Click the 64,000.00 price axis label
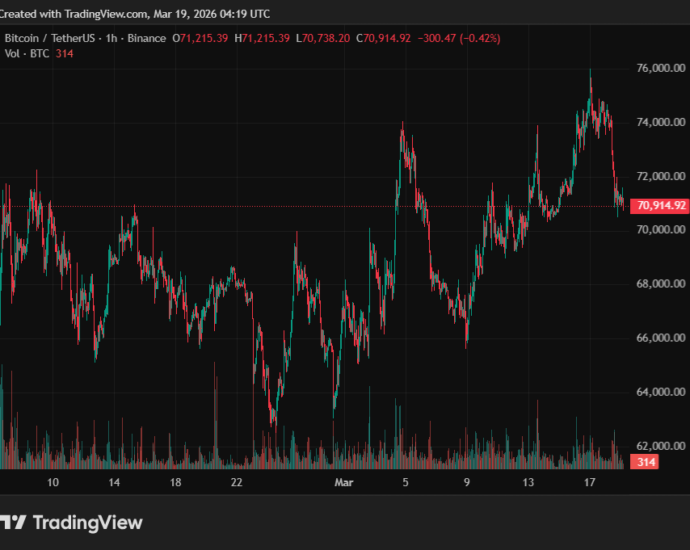This screenshot has height=550, width=690. click(x=660, y=392)
